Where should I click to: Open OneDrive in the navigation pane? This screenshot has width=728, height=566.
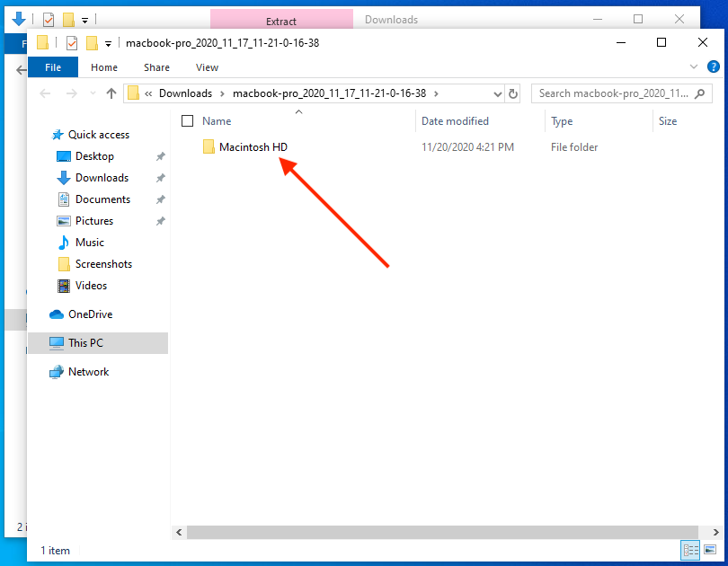pos(90,314)
